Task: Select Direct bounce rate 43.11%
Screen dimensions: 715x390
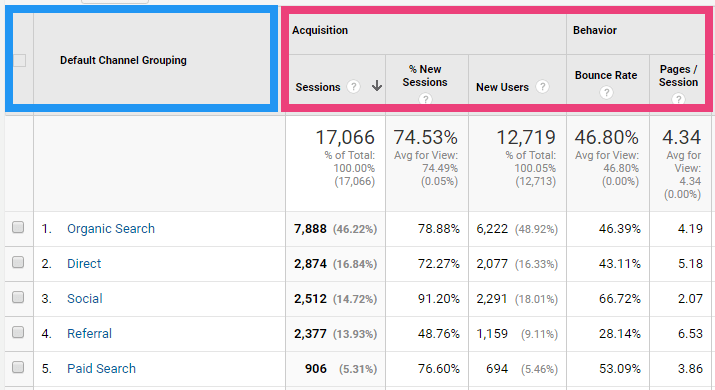Action: [x=620, y=264]
